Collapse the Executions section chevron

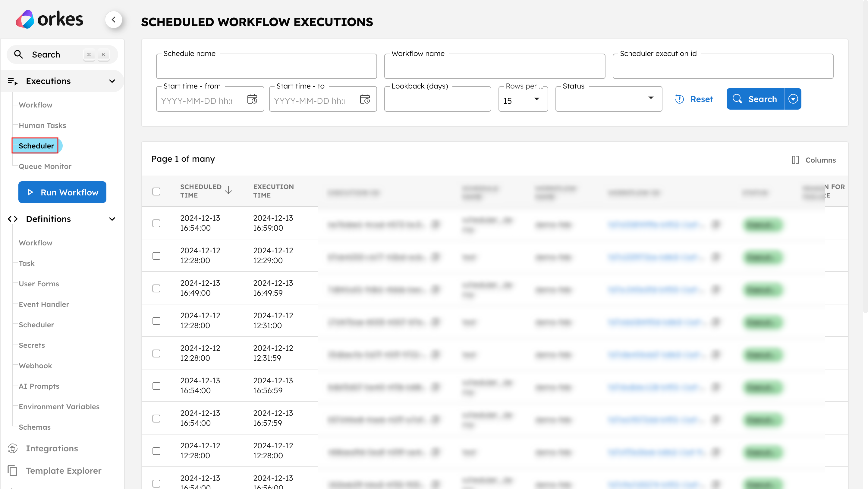coord(112,81)
